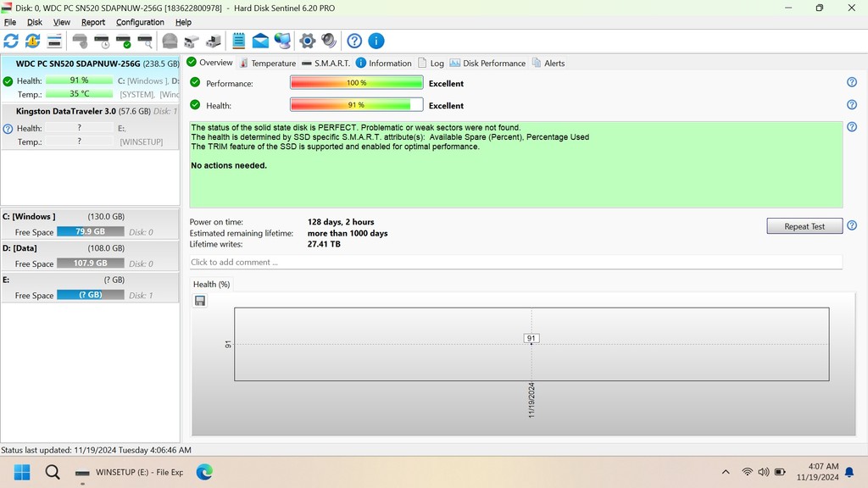Switch to the Temperature tab
Screen dimensions: 868x488
point(268,64)
